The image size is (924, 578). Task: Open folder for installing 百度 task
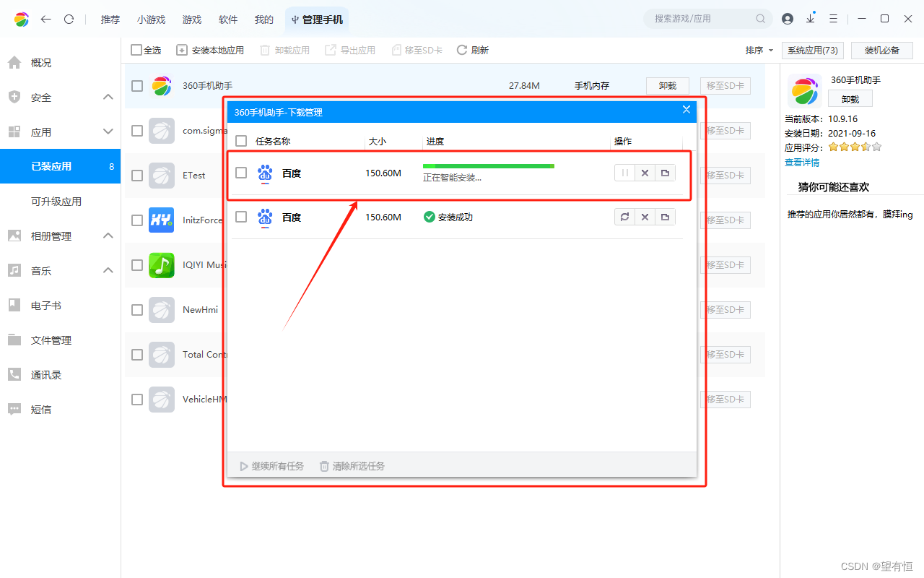click(x=665, y=173)
